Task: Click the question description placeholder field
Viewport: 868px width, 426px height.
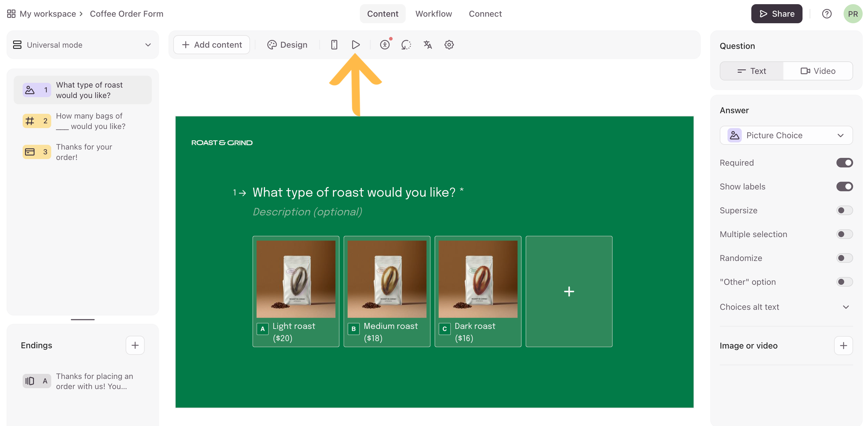Action: point(307,212)
